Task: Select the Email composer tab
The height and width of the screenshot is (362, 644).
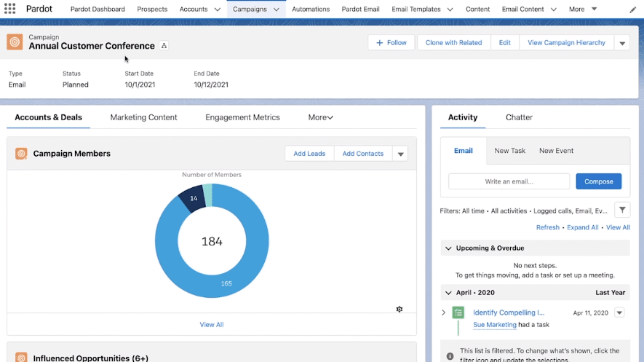Action: coord(464,150)
